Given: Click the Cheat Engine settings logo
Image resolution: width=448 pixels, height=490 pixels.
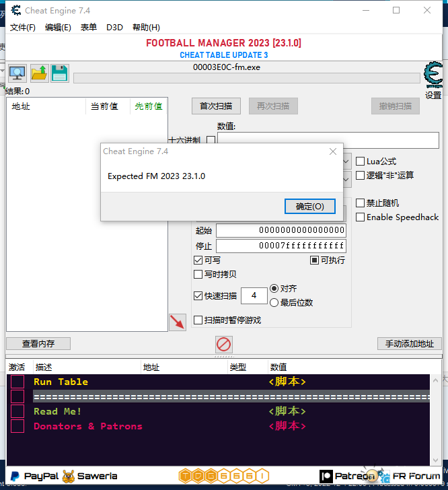Looking at the screenshot, I should pos(433,75).
